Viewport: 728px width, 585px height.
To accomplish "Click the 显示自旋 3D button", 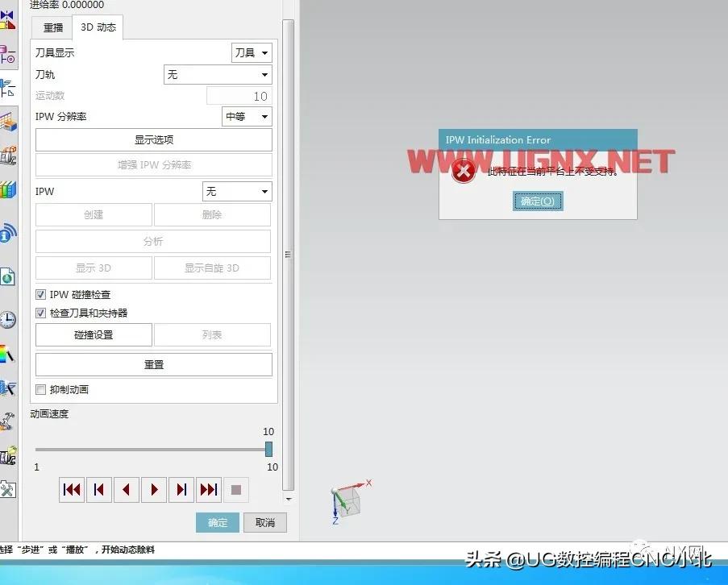I will tap(212, 268).
